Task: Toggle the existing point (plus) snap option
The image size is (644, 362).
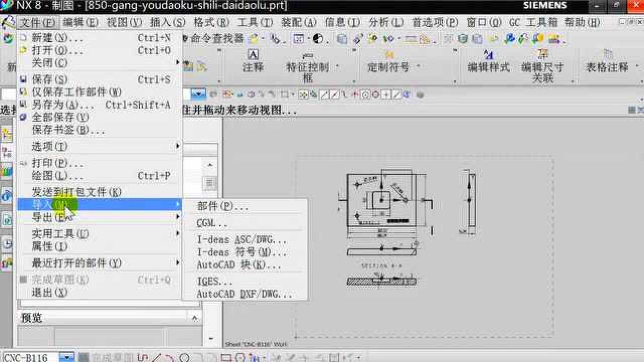Action: [386, 94]
